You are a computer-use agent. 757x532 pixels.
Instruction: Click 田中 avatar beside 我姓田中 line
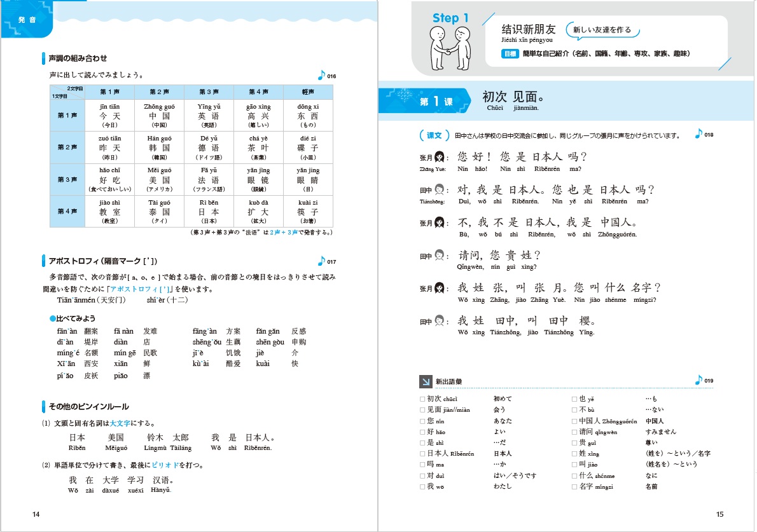click(x=439, y=322)
